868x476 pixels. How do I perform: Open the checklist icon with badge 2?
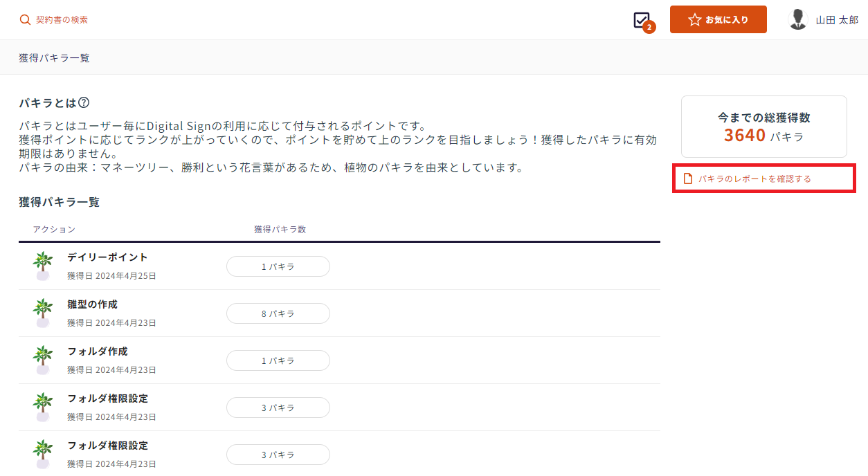pyautogui.click(x=642, y=20)
